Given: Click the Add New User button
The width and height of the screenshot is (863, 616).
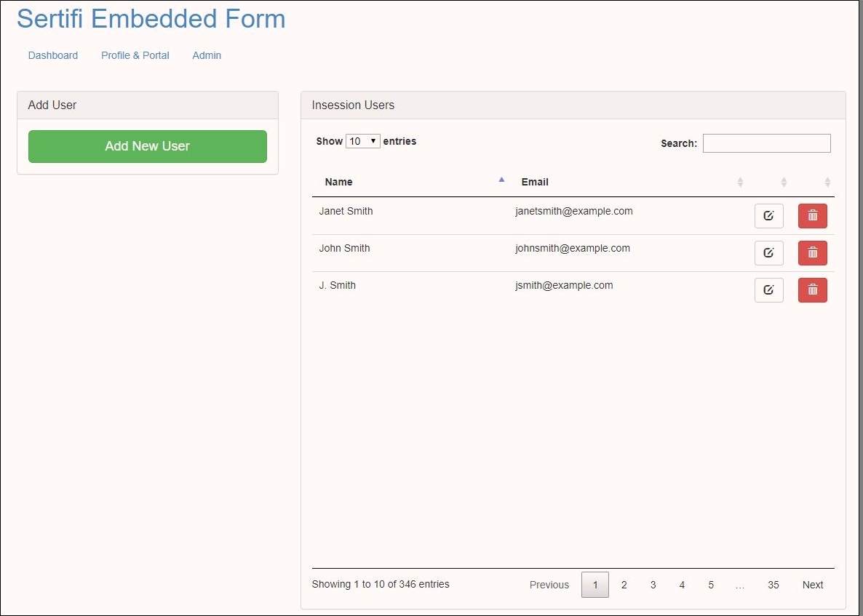Looking at the screenshot, I should (x=148, y=146).
